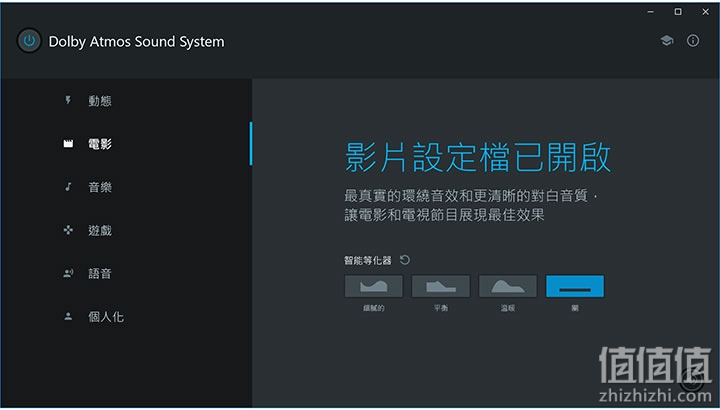Viewport: 720px width, 410px height.
Task: Click the 智能等化器 label
Action: [x=367, y=260]
